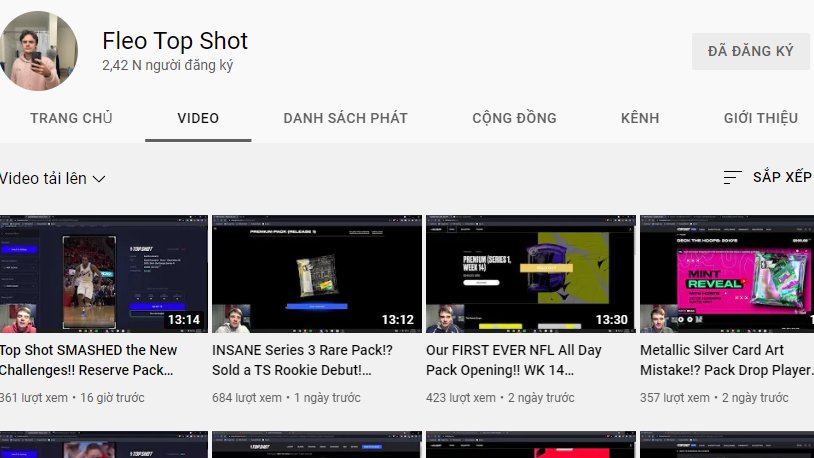Open video titled INSANE Series 3 Rare Pack

(302, 360)
